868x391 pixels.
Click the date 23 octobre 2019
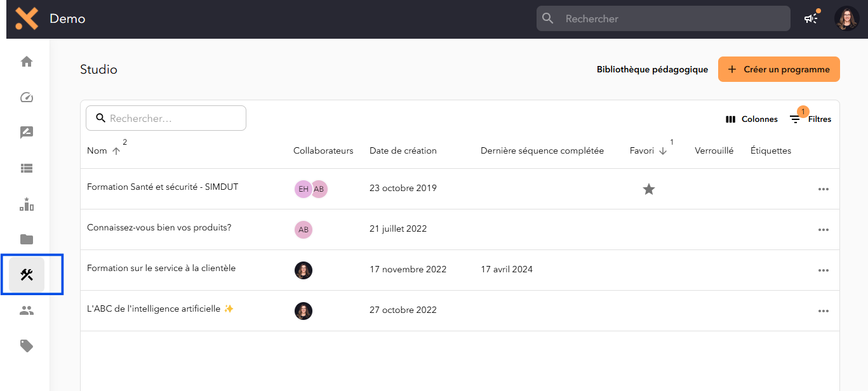(403, 189)
